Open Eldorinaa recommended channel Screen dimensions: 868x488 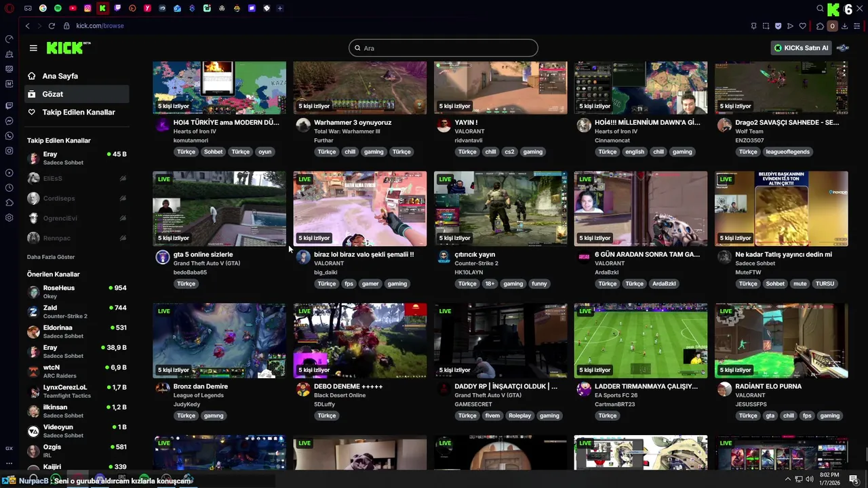tap(76, 331)
